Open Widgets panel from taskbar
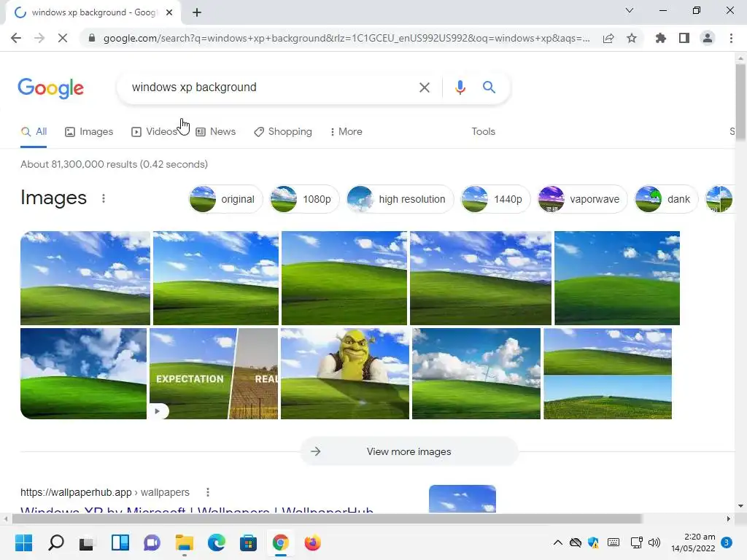Viewport: 747px width, 560px height. (x=120, y=542)
